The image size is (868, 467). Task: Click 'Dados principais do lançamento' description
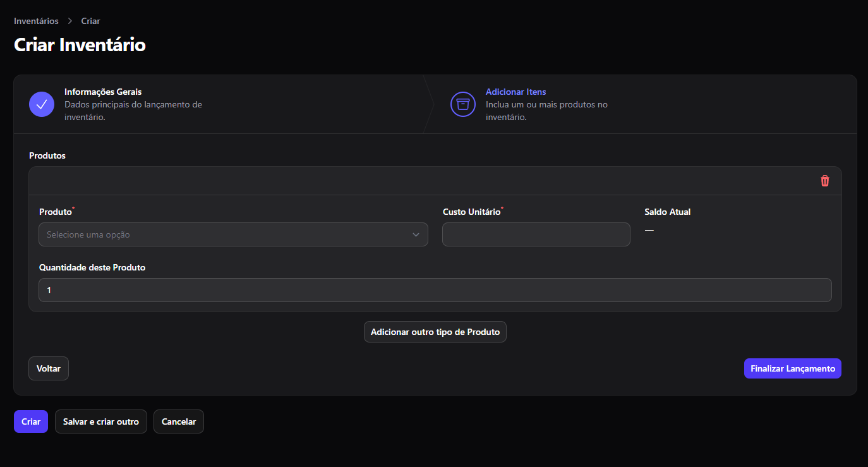[133, 111]
